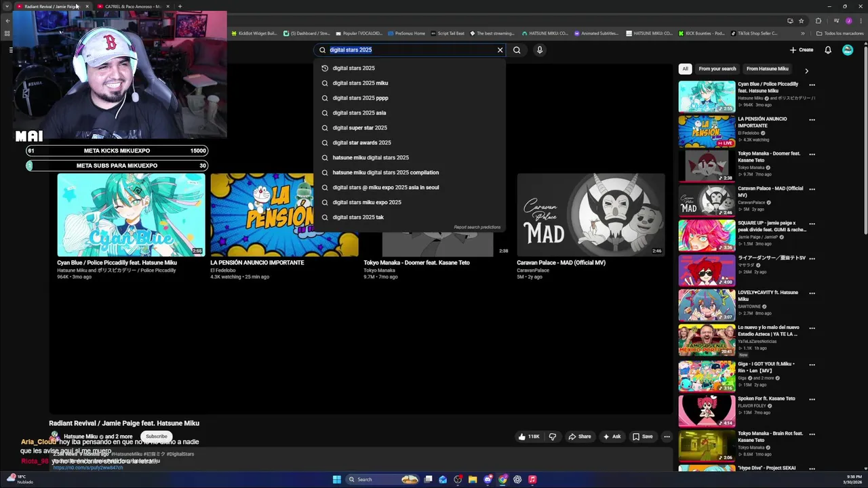
Task: Open the pink music app taskbar icon
Action: coord(532,479)
